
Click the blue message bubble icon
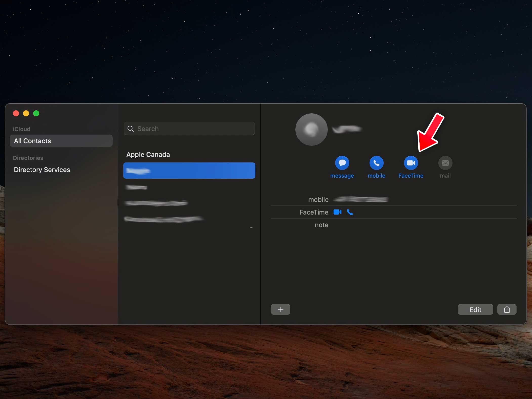pos(342,163)
